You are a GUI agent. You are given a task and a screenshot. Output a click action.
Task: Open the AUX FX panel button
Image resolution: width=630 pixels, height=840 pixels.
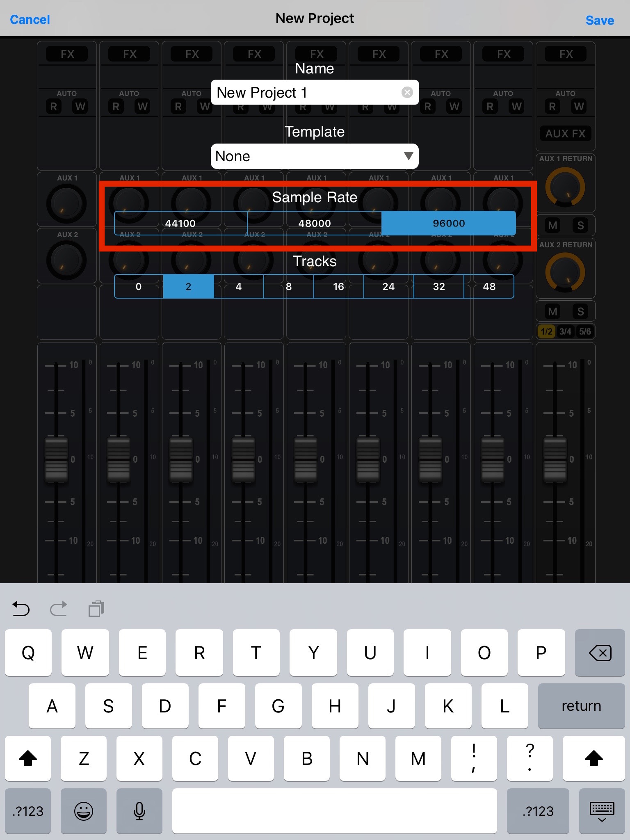pos(565,133)
